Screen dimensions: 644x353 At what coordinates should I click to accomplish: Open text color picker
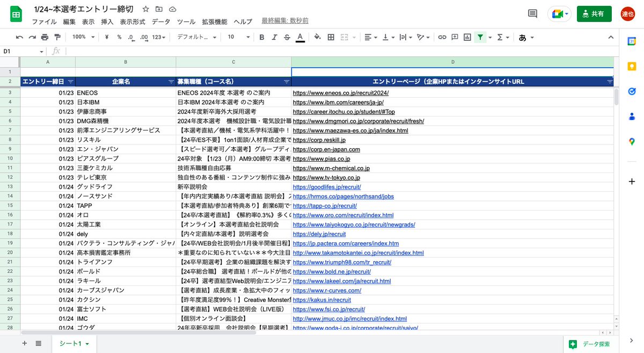pos(300,37)
